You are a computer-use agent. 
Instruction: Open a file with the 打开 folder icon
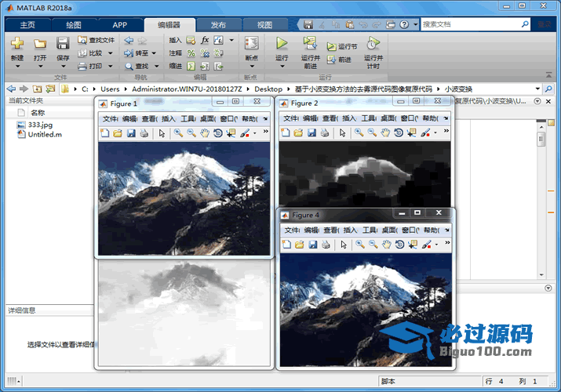click(x=40, y=44)
